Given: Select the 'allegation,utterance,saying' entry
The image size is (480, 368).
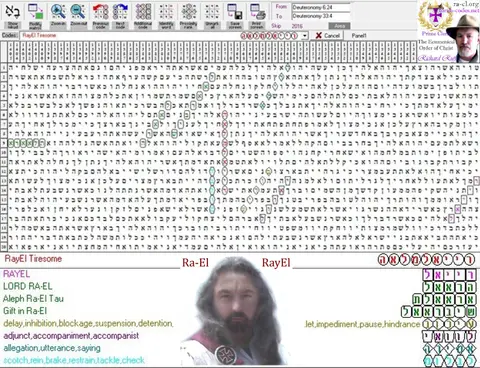Looking at the screenshot, I should pos(52,348).
